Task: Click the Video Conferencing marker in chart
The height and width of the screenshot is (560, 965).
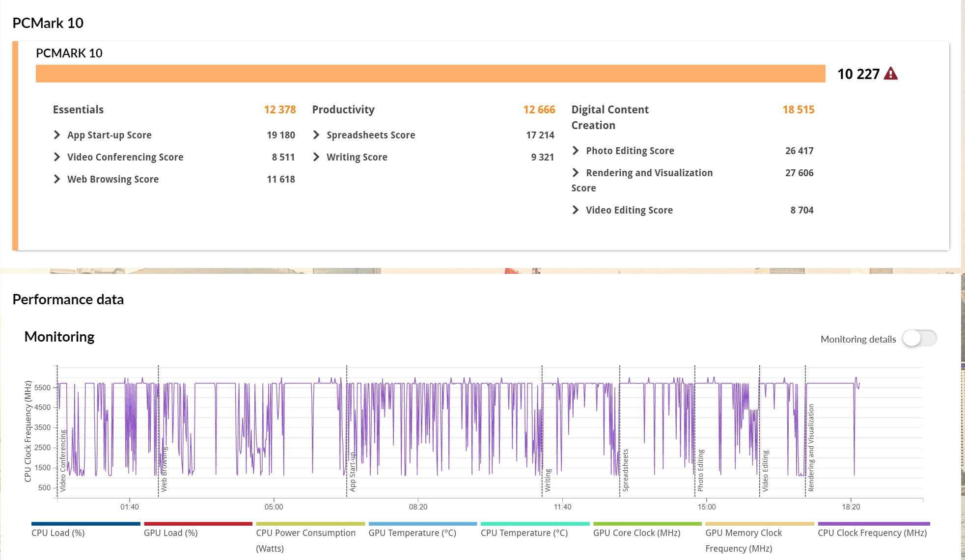Action: point(63,461)
